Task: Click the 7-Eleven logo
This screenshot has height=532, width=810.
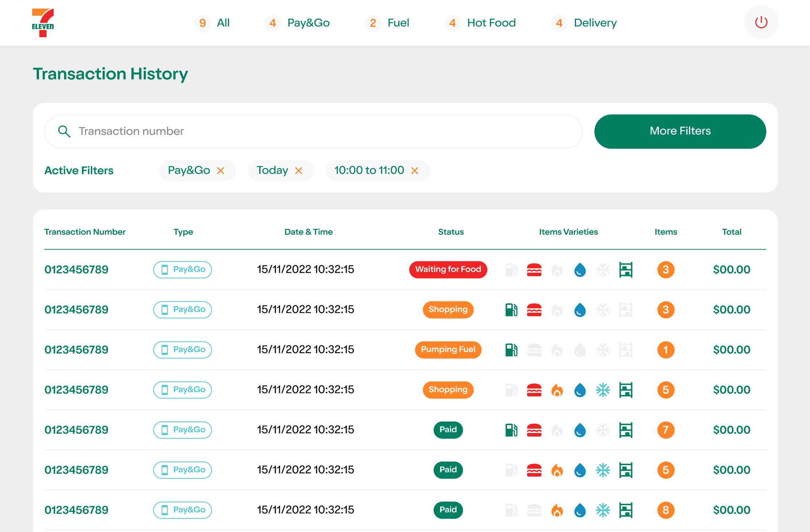Action: 43,23
